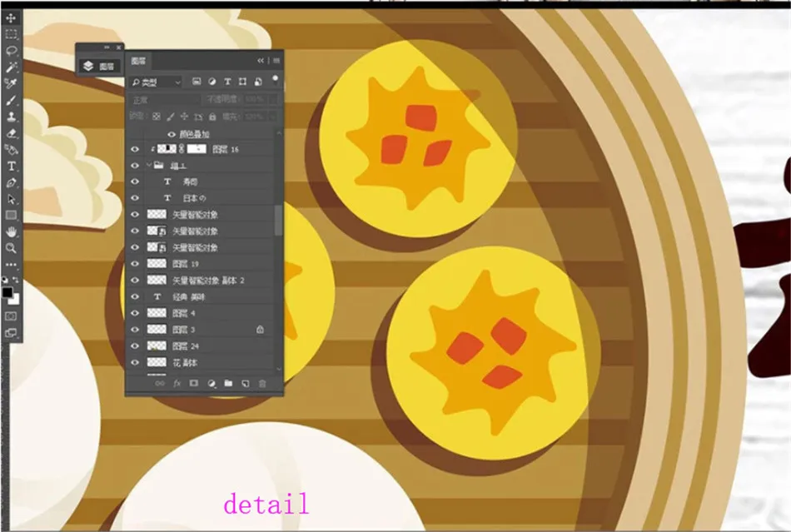Click the layer mask thumbnail of layer 16
Image resolution: width=791 pixels, height=532 pixels.
pos(197,149)
